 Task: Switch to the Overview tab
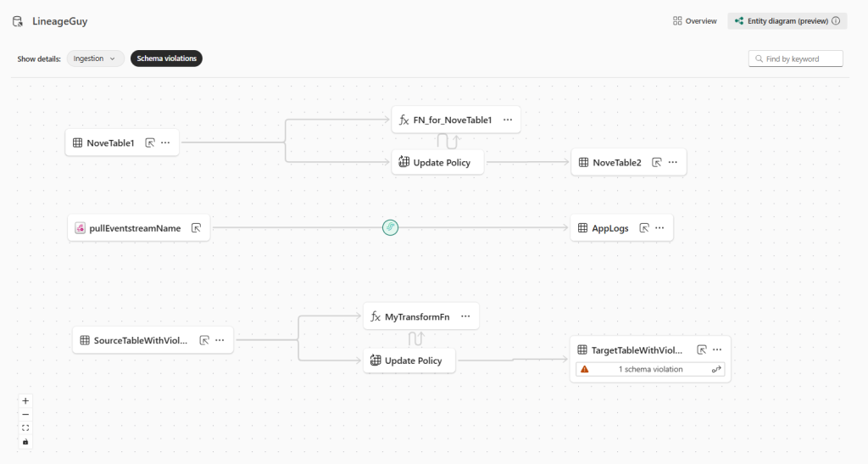click(695, 21)
